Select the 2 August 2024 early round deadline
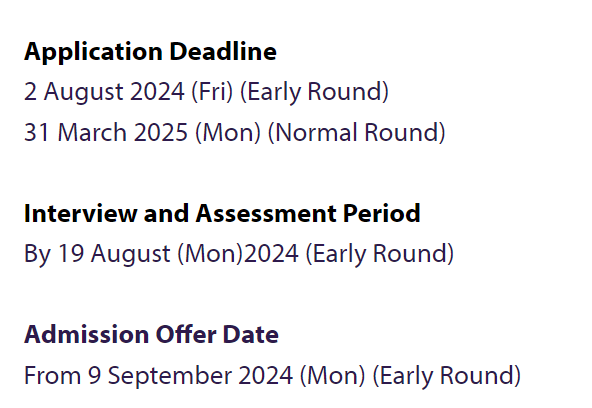 point(206,92)
